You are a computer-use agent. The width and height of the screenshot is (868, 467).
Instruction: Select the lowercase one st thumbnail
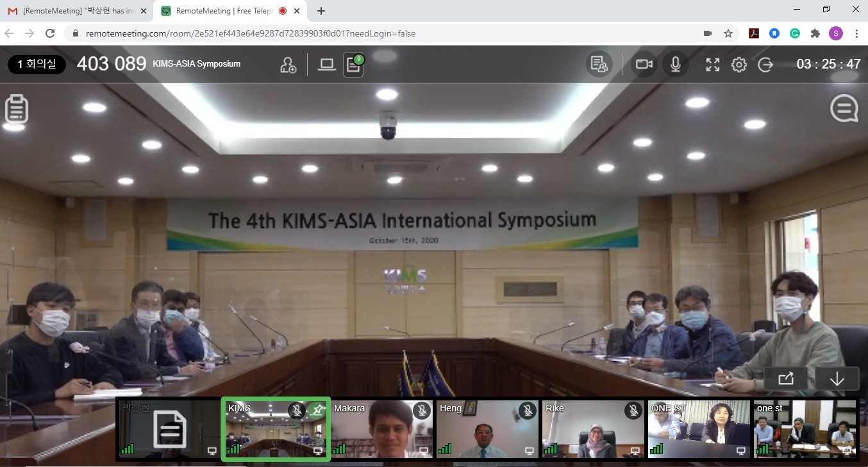point(805,429)
